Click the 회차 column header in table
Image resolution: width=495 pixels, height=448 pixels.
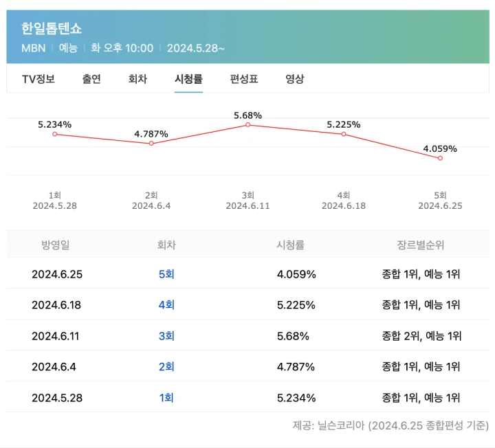click(x=166, y=245)
